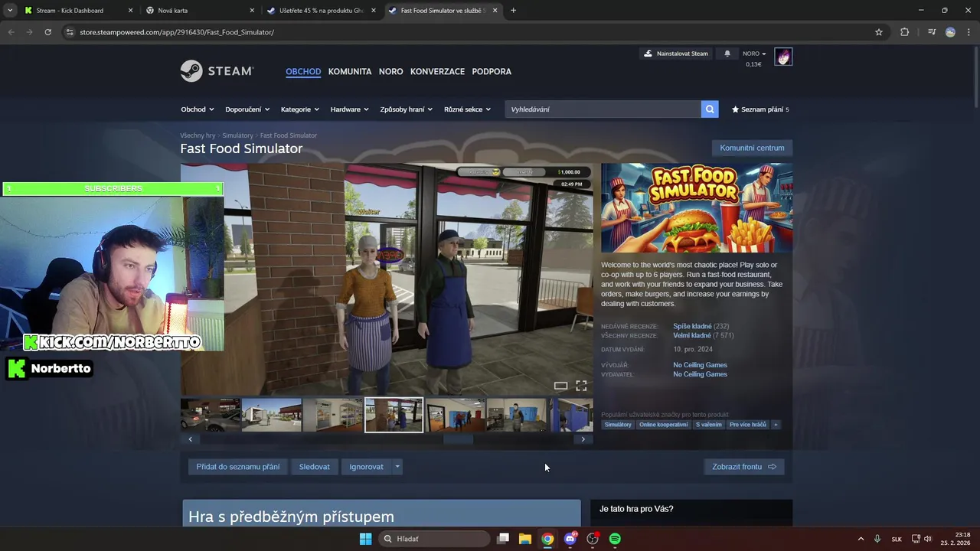Open the OBCHOD top menu
This screenshot has width=980, height=551.
303,72
